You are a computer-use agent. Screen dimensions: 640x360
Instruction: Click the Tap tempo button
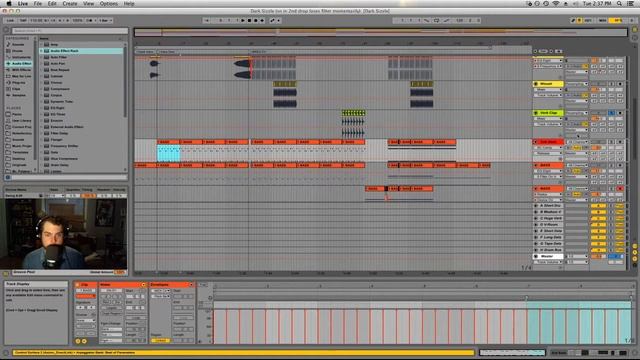pos(23,20)
